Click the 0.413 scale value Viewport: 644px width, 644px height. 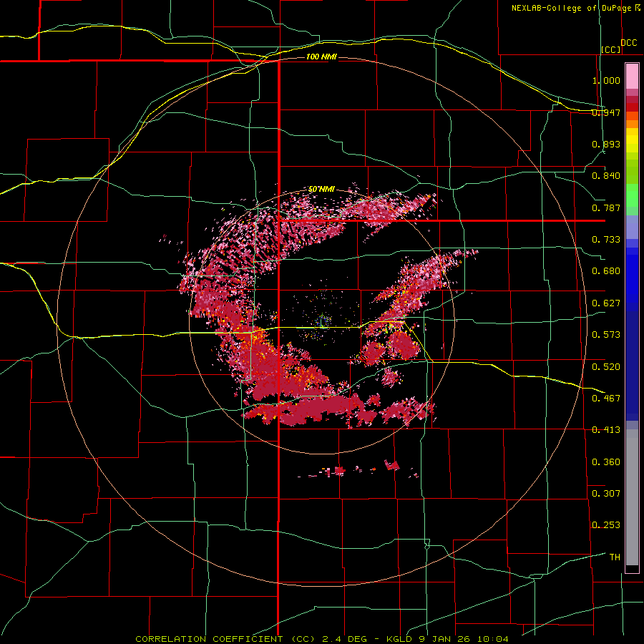[x=606, y=430]
